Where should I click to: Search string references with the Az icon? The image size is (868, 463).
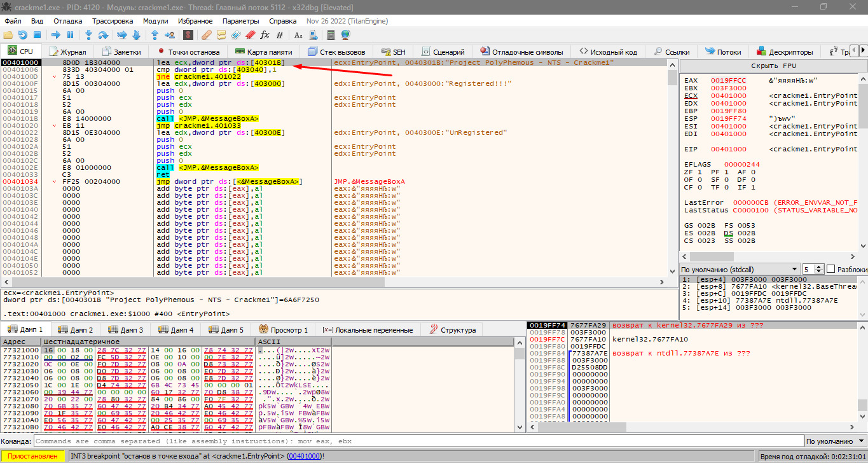(x=298, y=34)
